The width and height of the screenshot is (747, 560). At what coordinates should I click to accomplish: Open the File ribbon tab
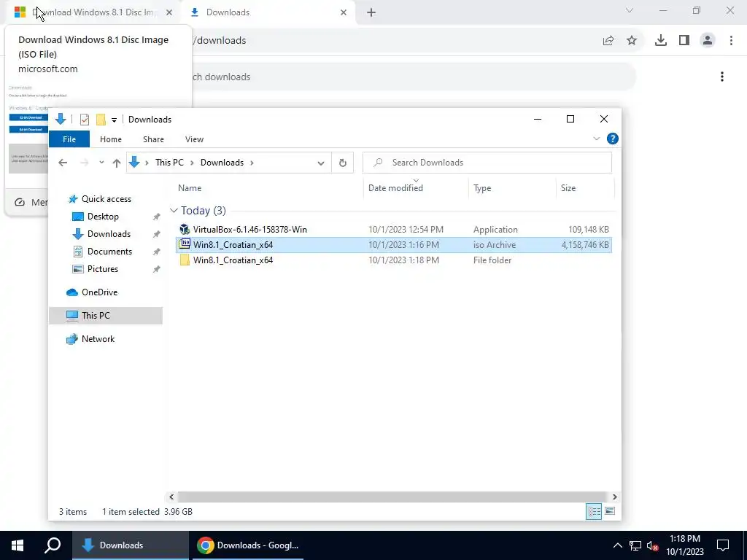coord(69,139)
